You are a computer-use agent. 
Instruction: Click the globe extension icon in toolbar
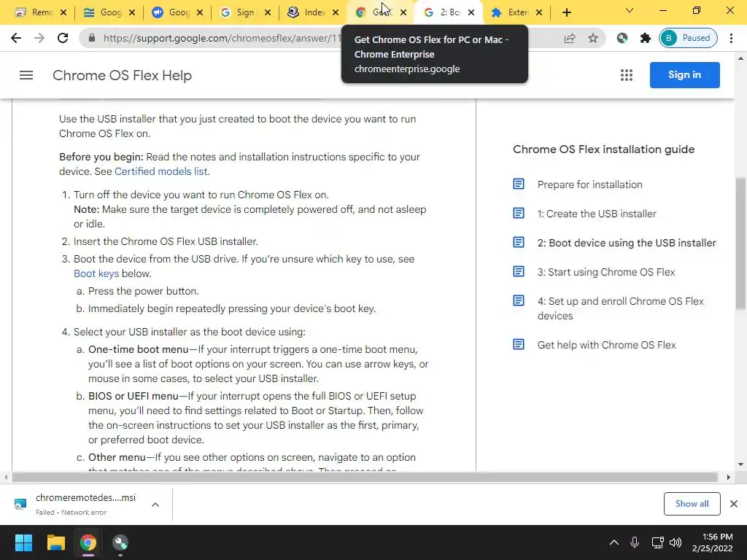click(622, 38)
